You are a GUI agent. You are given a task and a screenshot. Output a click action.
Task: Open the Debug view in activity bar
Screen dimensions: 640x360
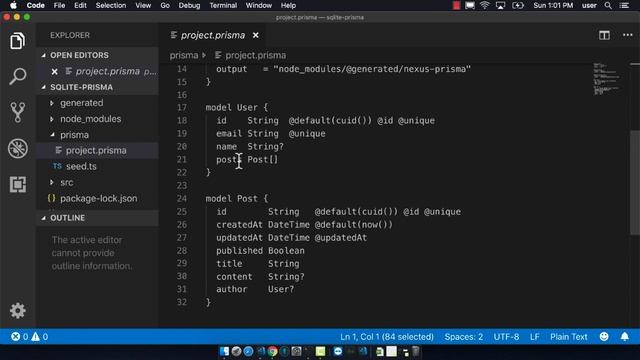18,148
